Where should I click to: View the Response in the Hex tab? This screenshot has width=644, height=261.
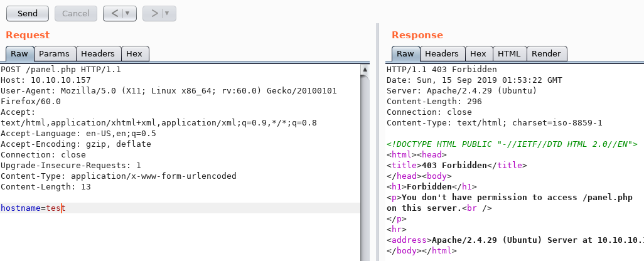coord(478,54)
